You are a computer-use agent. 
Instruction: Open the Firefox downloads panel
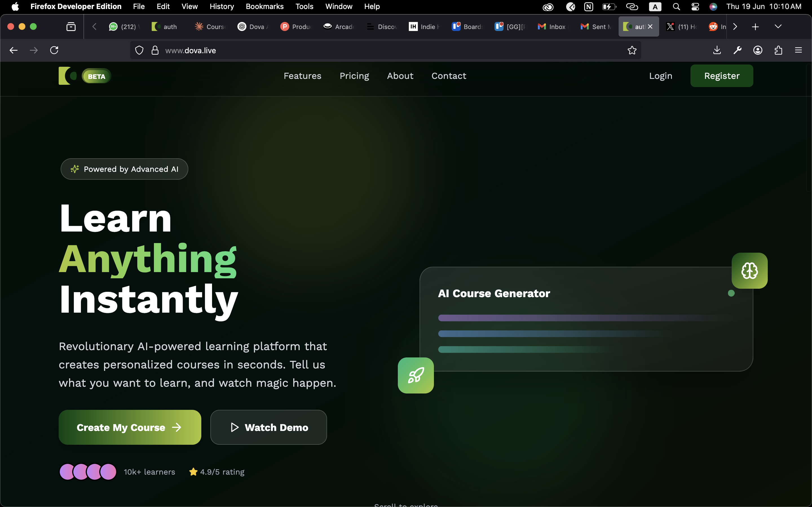[717, 50]
